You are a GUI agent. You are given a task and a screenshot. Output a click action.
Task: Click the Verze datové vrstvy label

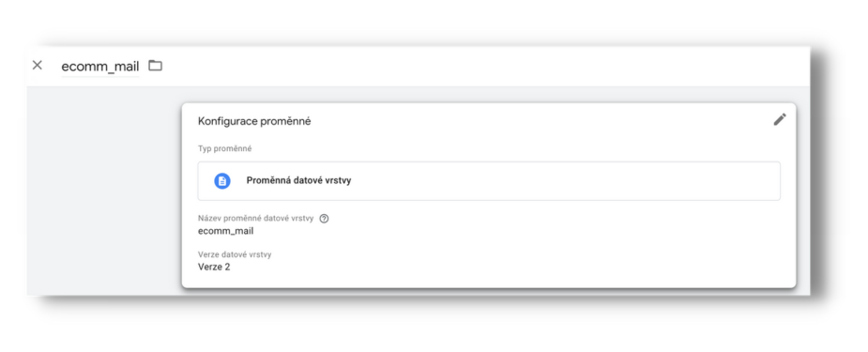click(x=235, y=255)
